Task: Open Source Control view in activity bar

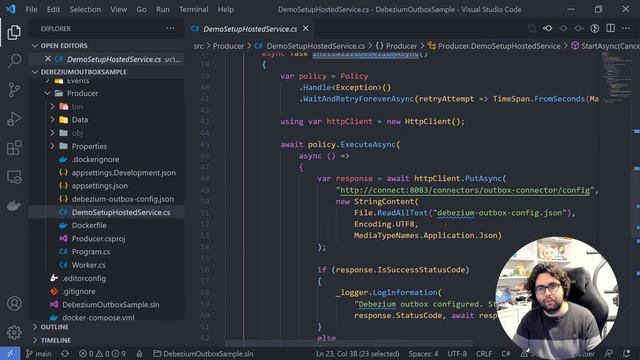Action: point(14,90)
